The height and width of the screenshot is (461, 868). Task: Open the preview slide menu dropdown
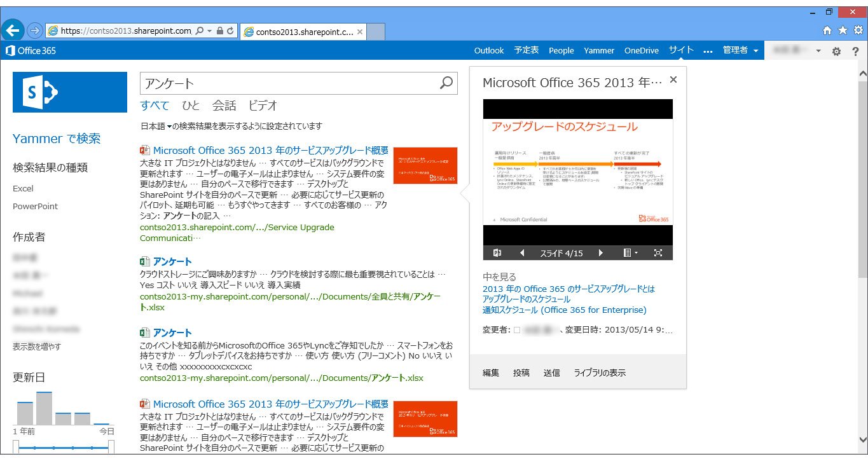pos(630,253)
